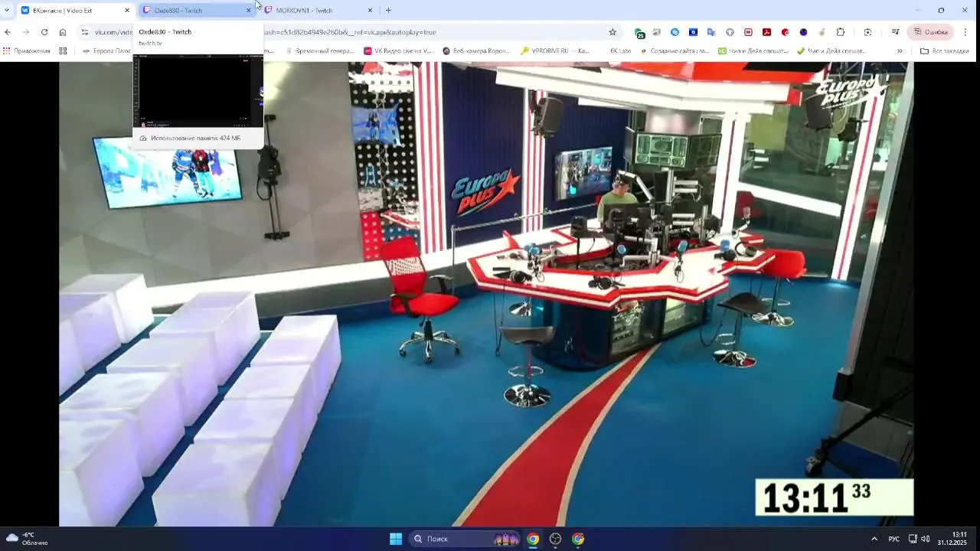980x551 pixels.
Task: Click the Europa Plus studio video
Action: point(486,294)
